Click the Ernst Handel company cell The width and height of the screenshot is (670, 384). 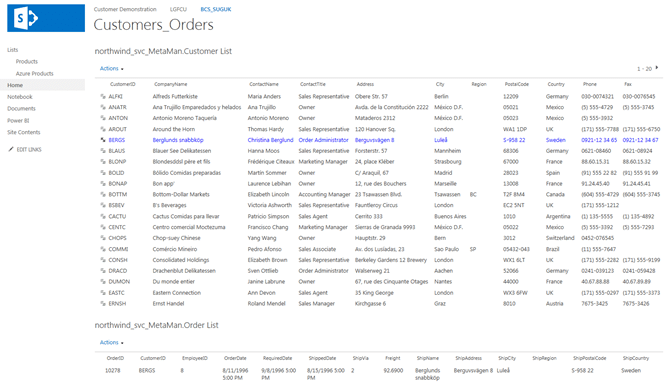168,304
